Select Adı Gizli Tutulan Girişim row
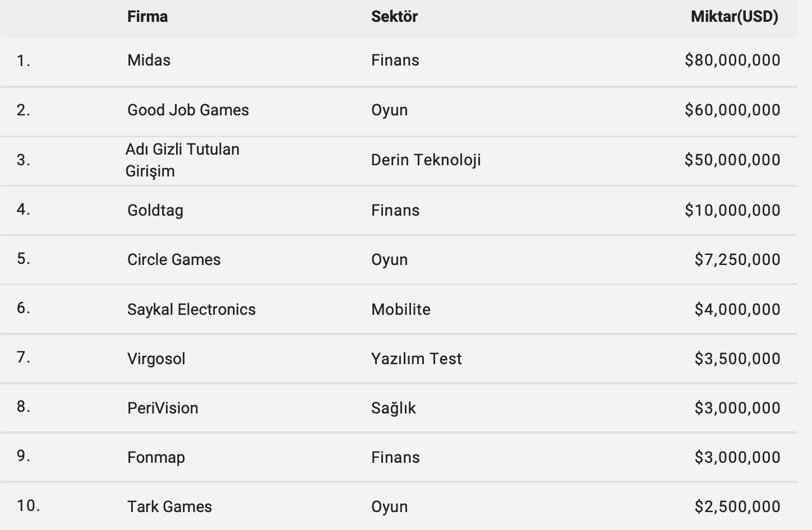 (182, 160)
